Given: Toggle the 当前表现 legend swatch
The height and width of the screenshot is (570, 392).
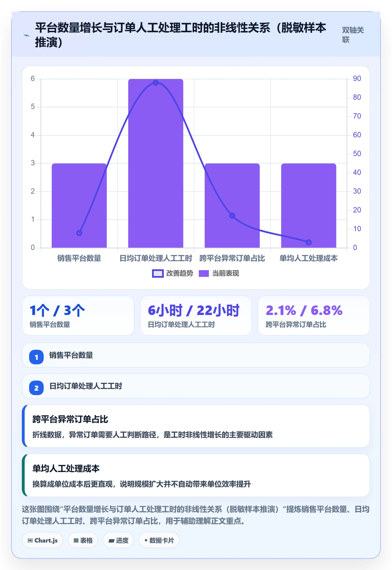Looking at the screenshot, I should tap(204, 273).
